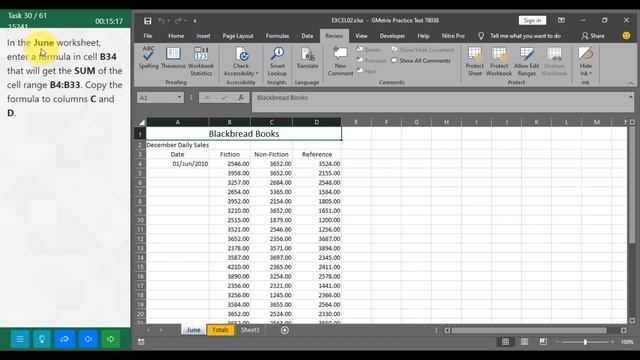Switch to the June sheet tab
The image size is (640, 360).
(193, 330)
